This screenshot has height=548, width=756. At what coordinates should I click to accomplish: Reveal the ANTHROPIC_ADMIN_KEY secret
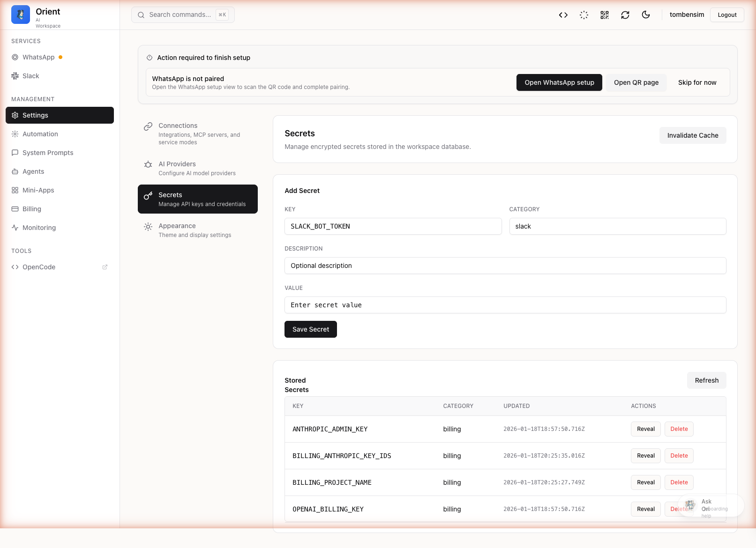(645, 429)
